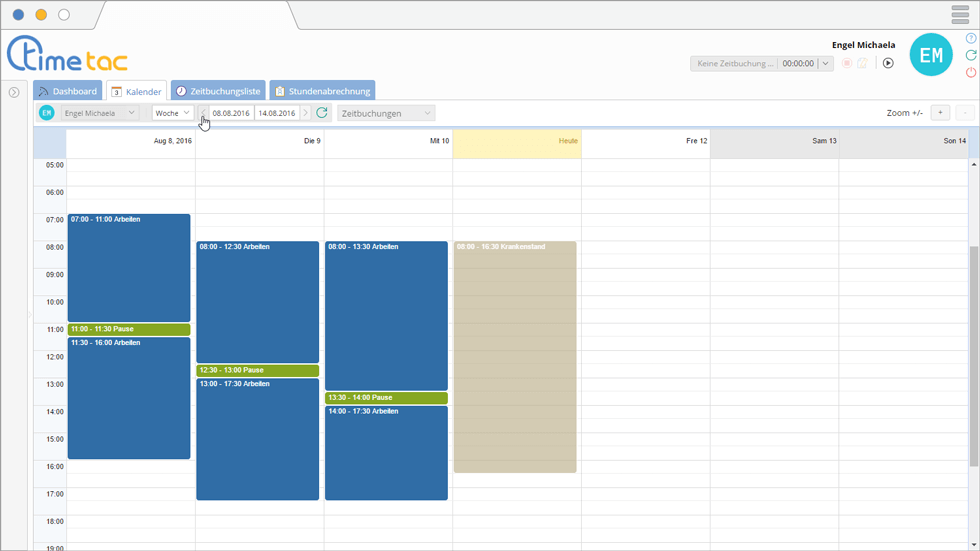This screenshot has width=980, height=551.
Task: Open the 11:00 - 11:30 Pause entry
Action: pyautogui.click(x=129, y=329)
